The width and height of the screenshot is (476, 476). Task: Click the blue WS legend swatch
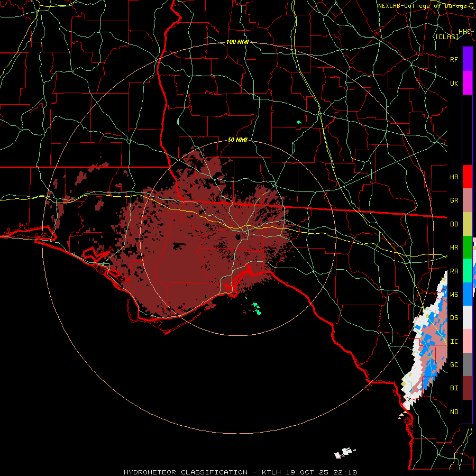point(467,294)
